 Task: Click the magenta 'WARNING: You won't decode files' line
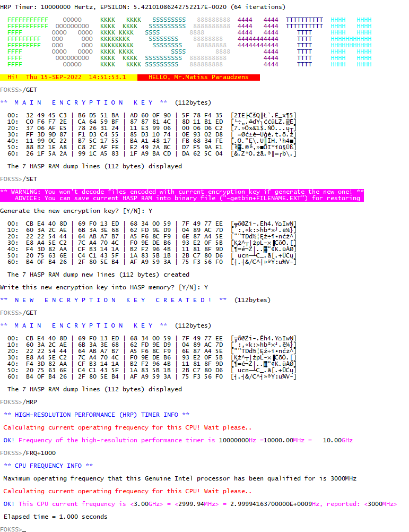181,192
